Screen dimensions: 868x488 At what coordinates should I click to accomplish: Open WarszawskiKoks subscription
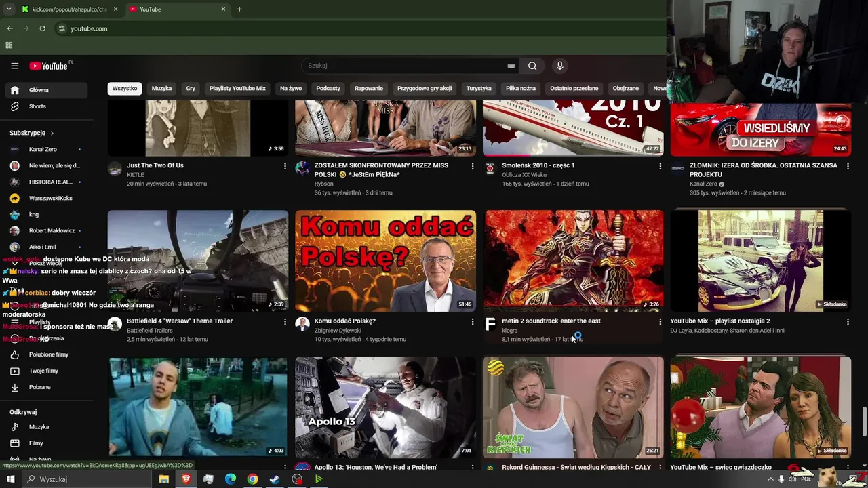(x=46, y=198)
